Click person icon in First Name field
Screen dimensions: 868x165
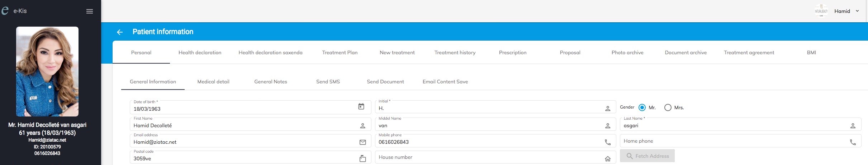(x=362, y=126)
